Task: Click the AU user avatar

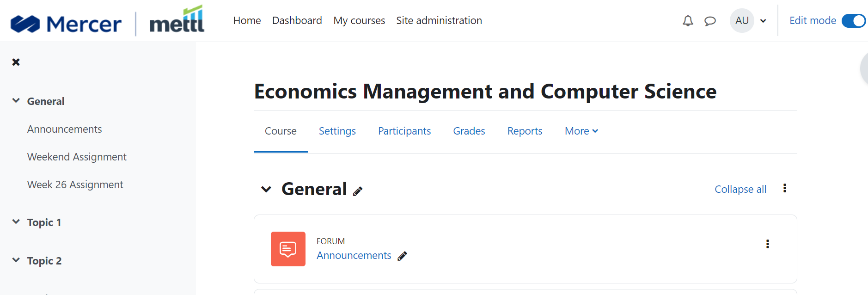Action: click(742, 21)
